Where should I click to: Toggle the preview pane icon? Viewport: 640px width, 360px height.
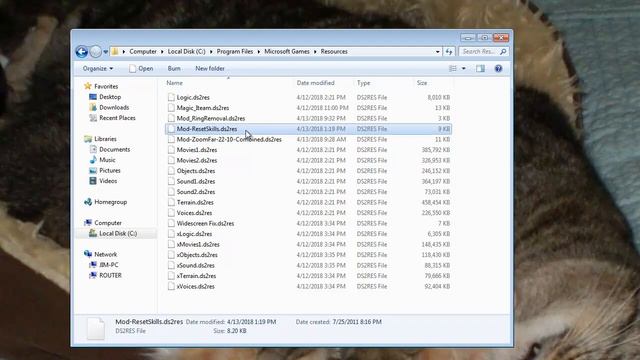[480, 69]
